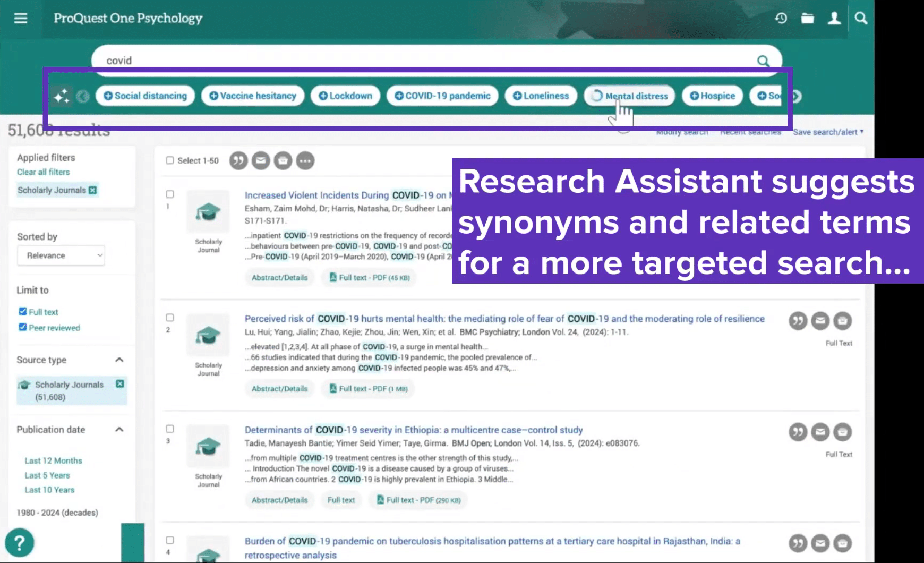Viewport: 924px width, 563px height.
Task: Click the Research Assistant sparkle icon
Action: pos(62,96)
